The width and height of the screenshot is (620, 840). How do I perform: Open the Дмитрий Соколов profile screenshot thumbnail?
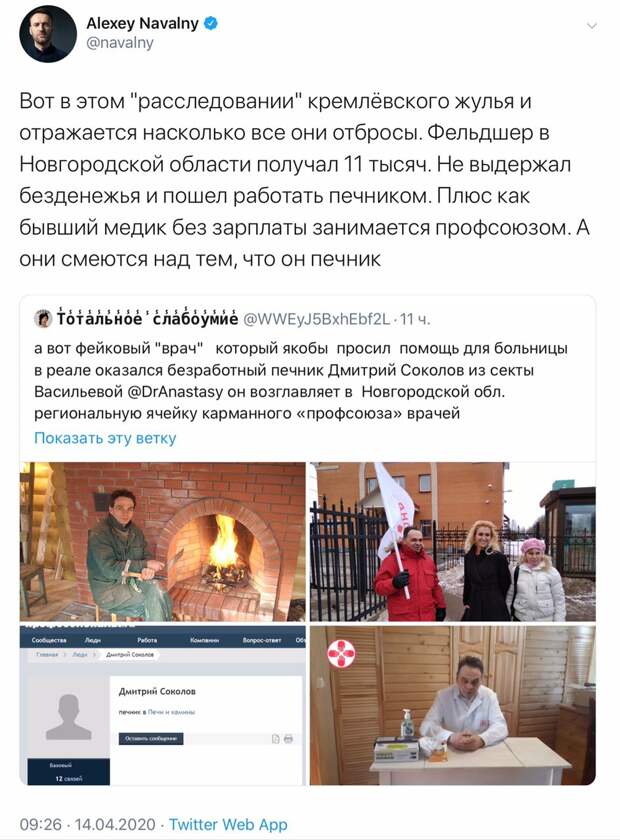pos(162,705)
